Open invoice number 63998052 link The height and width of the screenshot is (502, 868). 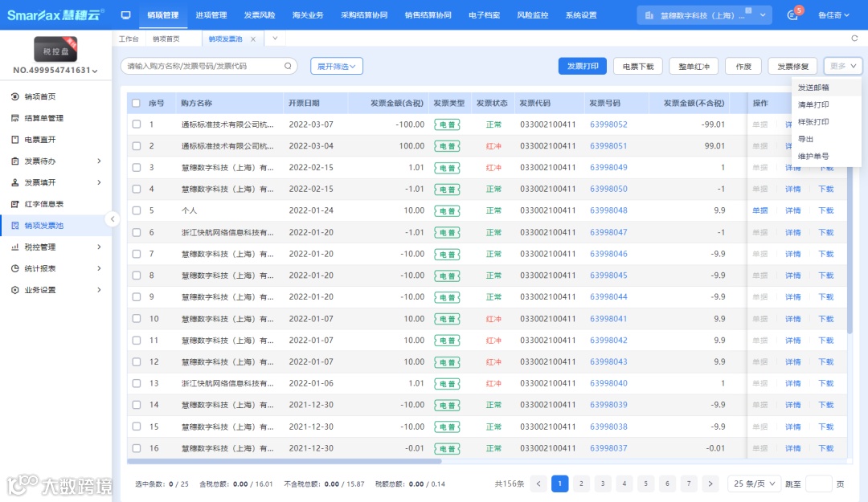[608, 124]
